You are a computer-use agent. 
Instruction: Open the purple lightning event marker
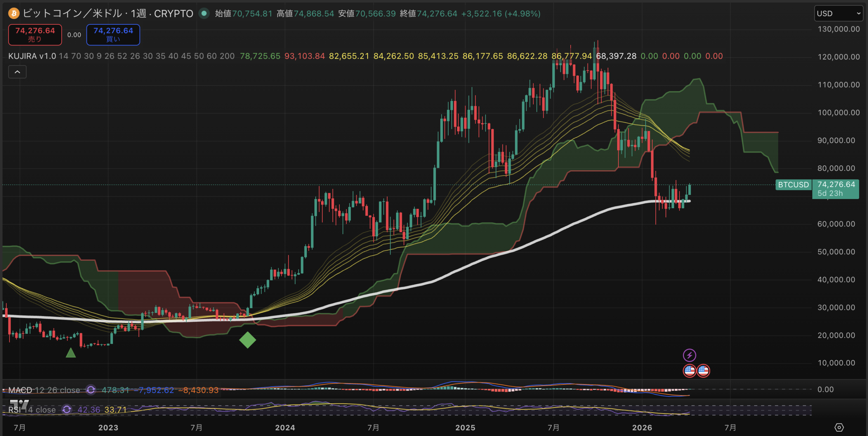[689, 355]
